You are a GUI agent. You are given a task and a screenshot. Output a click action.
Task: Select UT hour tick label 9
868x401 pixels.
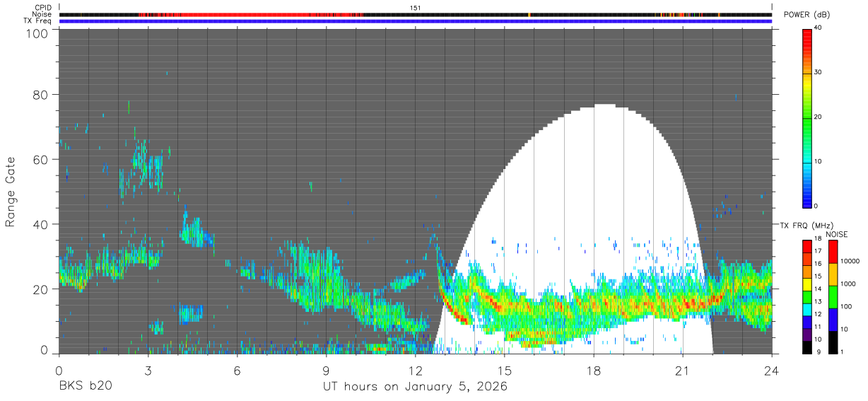pos(326,370)
